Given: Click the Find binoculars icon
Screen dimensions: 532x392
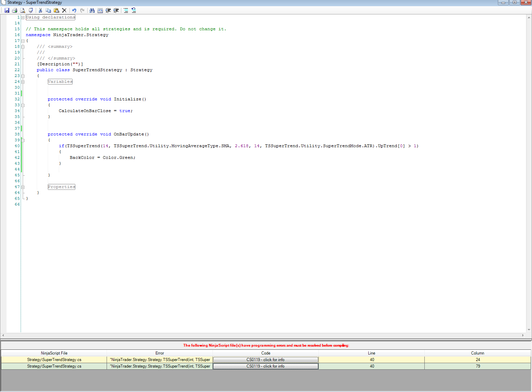Looking at the screenshot, I should click(x=92, y=10).
